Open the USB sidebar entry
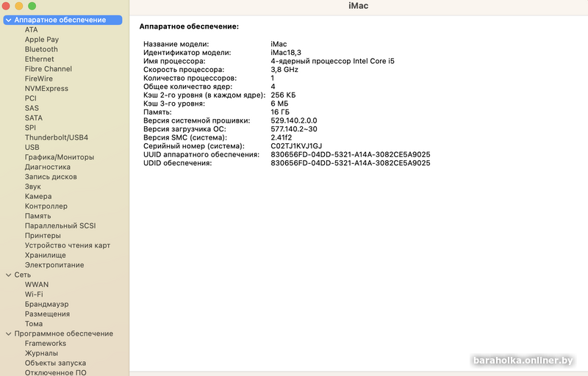This screenshot has height=376, width=588. point(32,147)
